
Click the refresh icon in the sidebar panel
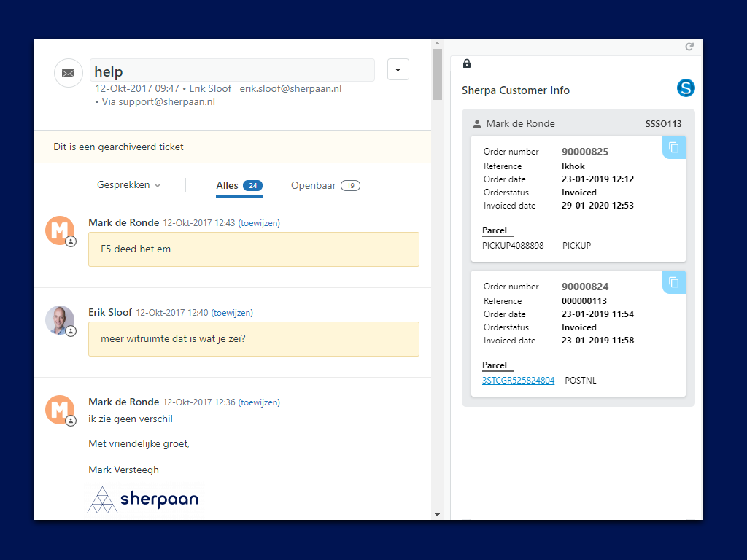(x=689, y=47)
